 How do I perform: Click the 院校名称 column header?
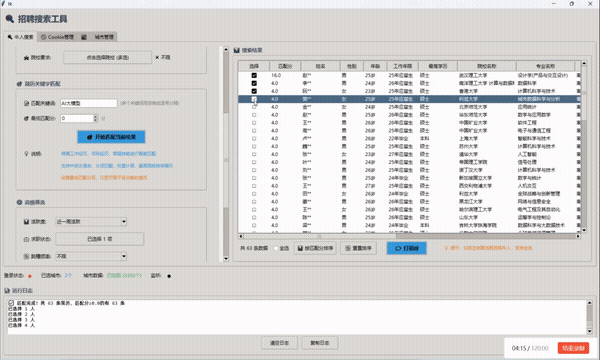[487, 66]
